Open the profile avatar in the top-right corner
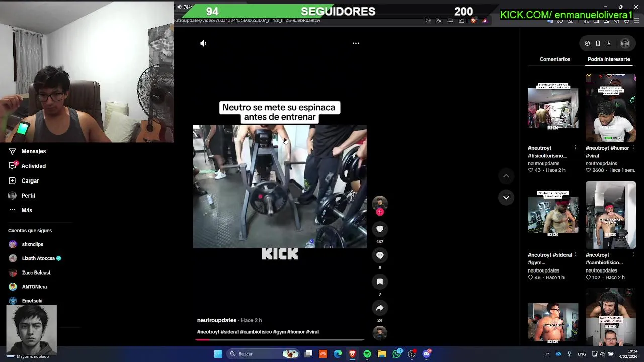This screenshot has width=644, height=362. point(625,43)
